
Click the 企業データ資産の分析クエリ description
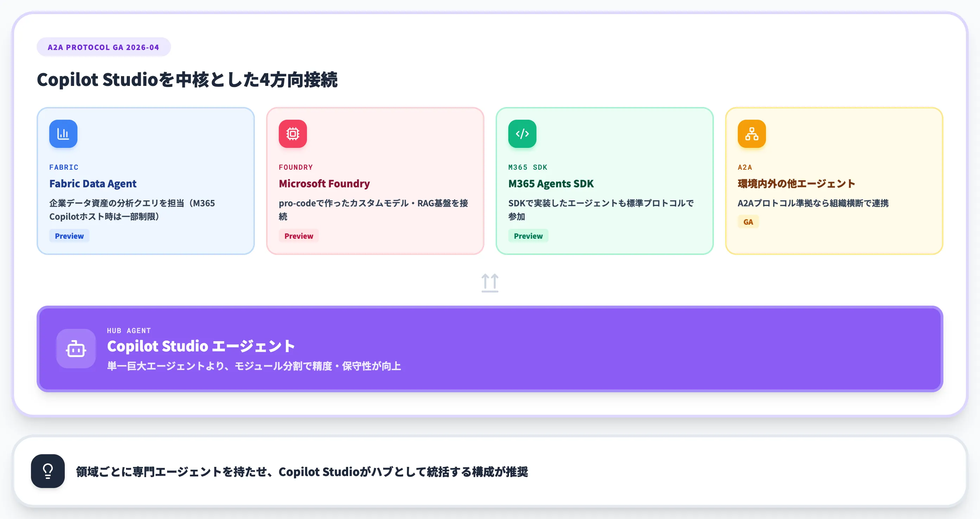pos(132,210)
